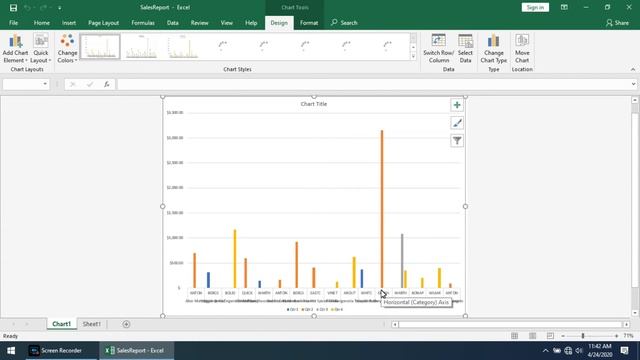Click in the formula bar
Image resolution: width=640 pixels, height=360 pixels.
(373, 84)
